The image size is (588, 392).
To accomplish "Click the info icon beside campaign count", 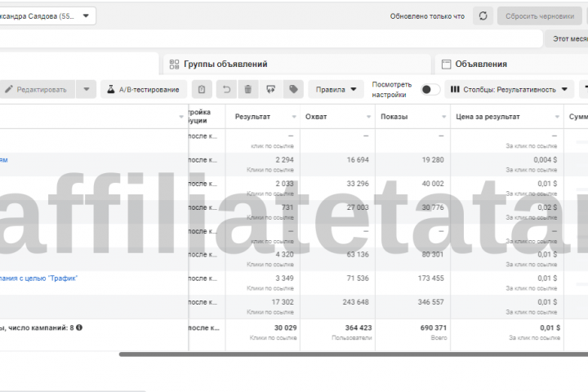I will (x=79, y=327).
